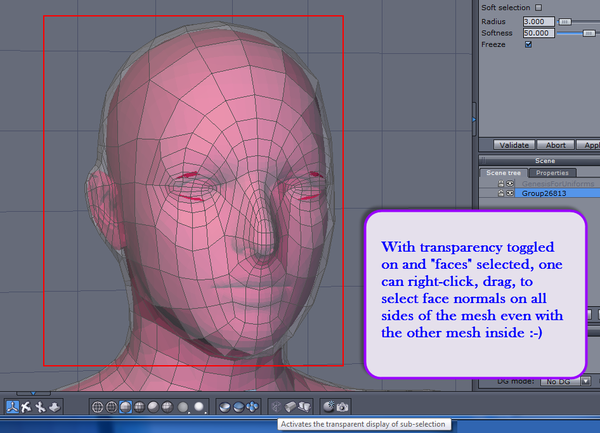
Task: Click the Abort button
Action: point(556,145)
